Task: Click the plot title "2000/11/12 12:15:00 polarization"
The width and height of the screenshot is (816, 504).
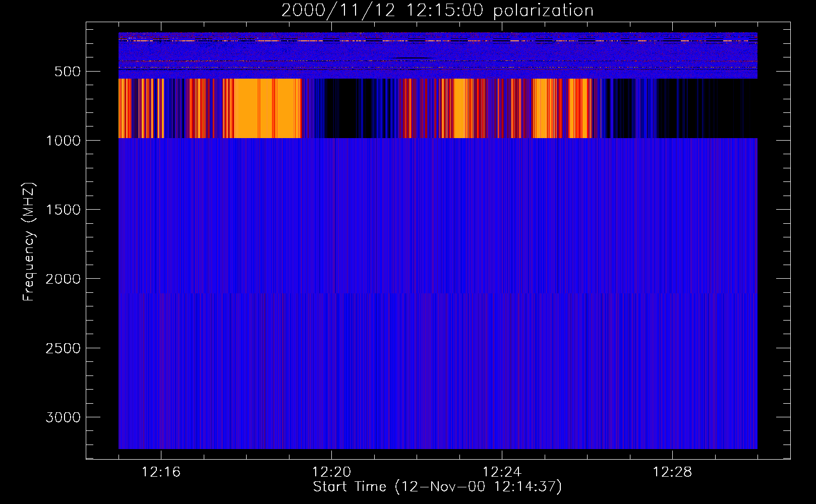Action: pyautogui.click(x=437, y=11)
